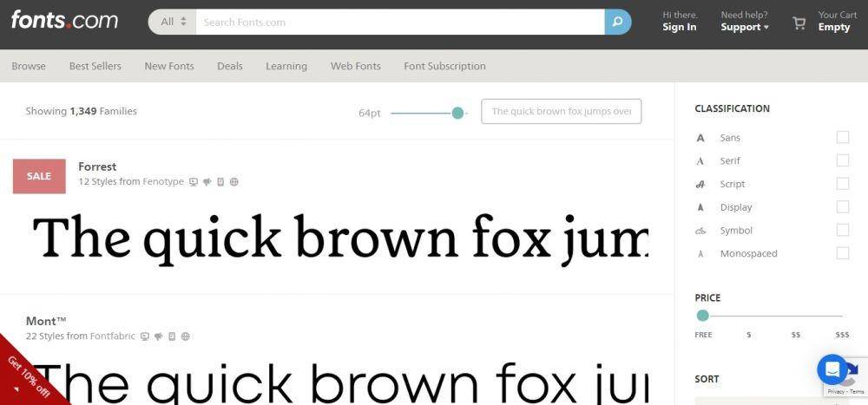868x405 pixels.
Task: Open the Forrest font family
Action: point(97,167)
